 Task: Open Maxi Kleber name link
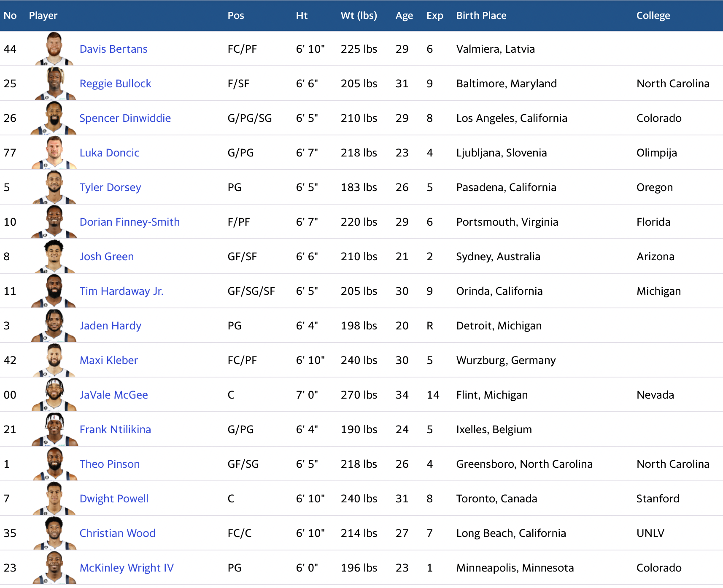tap(109, 360)
